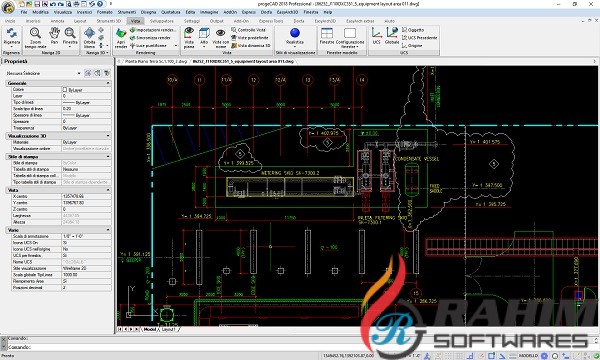Open the Quotatura menu

click(x=171, y=12)
